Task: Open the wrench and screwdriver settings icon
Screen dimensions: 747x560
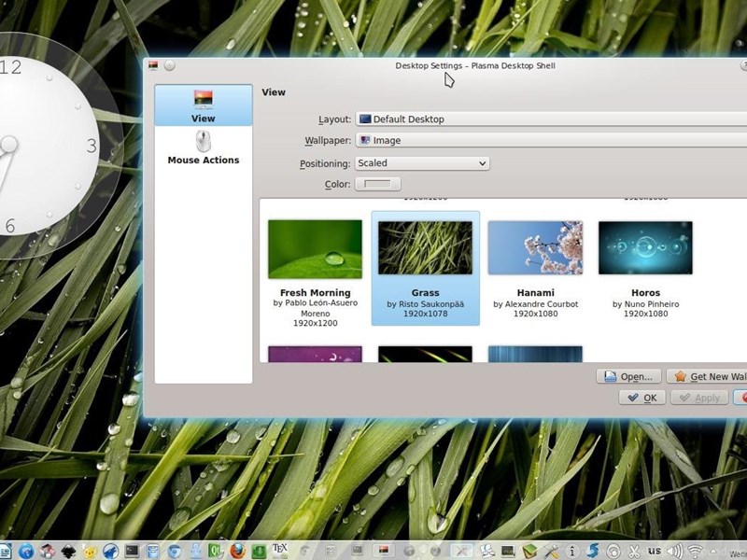Action: [x=551, y=551]
